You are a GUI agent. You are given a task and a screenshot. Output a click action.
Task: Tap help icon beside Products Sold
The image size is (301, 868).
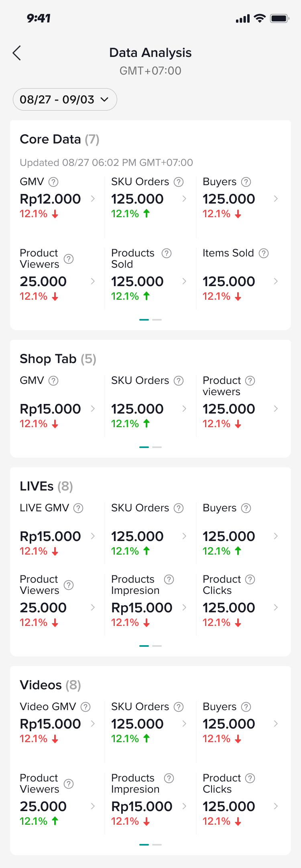pyautogui.click(x=167, y=253)
